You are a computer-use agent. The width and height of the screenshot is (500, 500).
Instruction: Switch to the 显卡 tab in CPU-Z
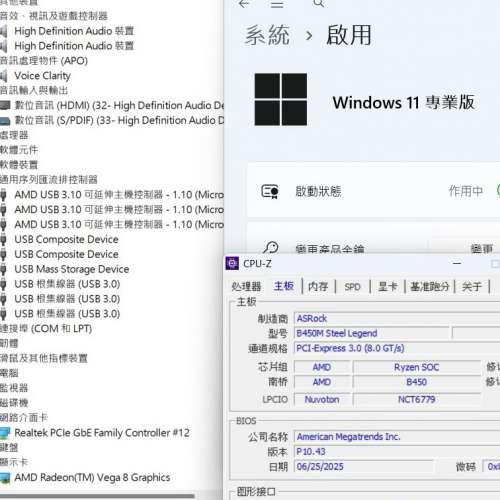pos(388,286)
